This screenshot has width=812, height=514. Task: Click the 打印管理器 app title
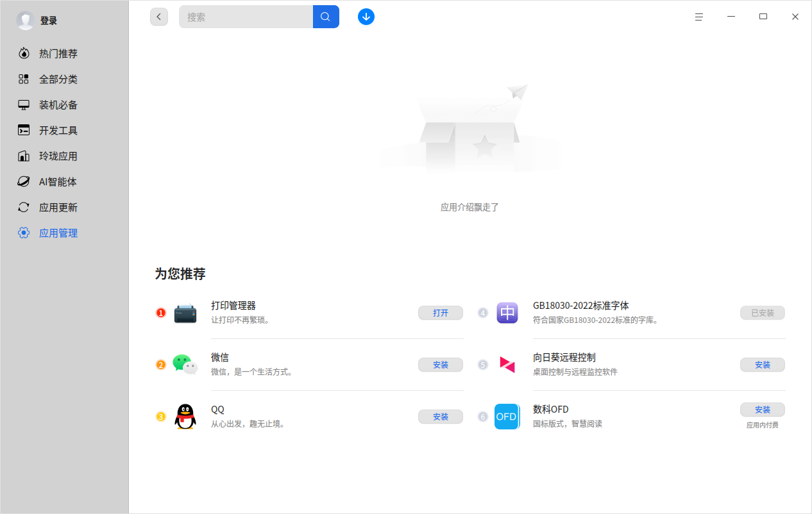(x=233, y=306)
